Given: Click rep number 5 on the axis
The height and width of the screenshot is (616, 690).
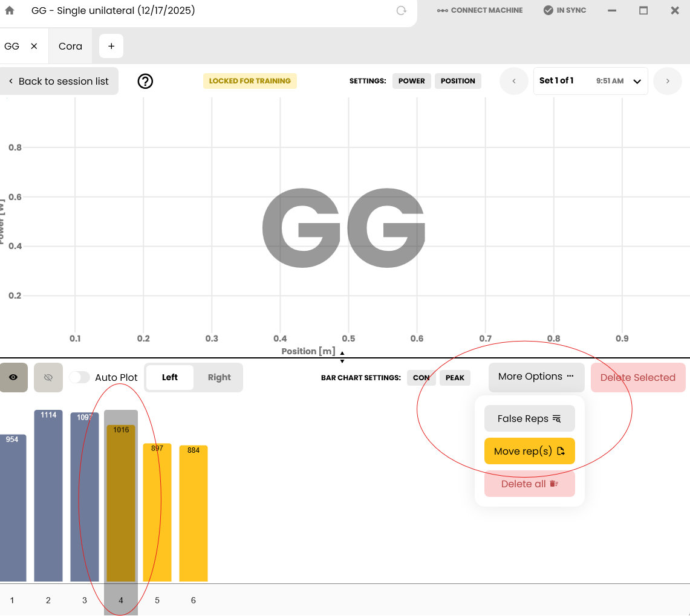Looking at the screenshot, I should coord(157,600).
